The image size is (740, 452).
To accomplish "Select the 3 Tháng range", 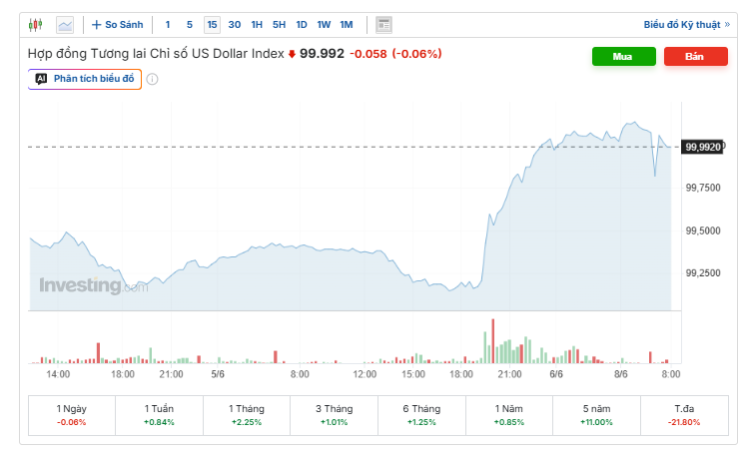I will point(334,415).
